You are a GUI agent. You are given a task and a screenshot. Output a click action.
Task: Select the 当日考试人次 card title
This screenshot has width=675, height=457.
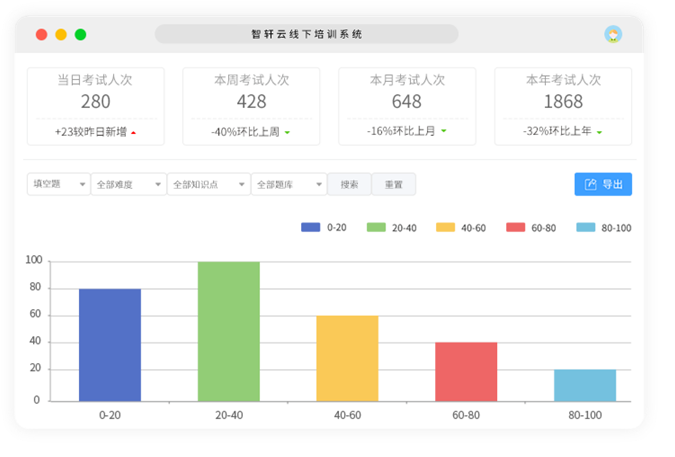click(x=95, y=80)
